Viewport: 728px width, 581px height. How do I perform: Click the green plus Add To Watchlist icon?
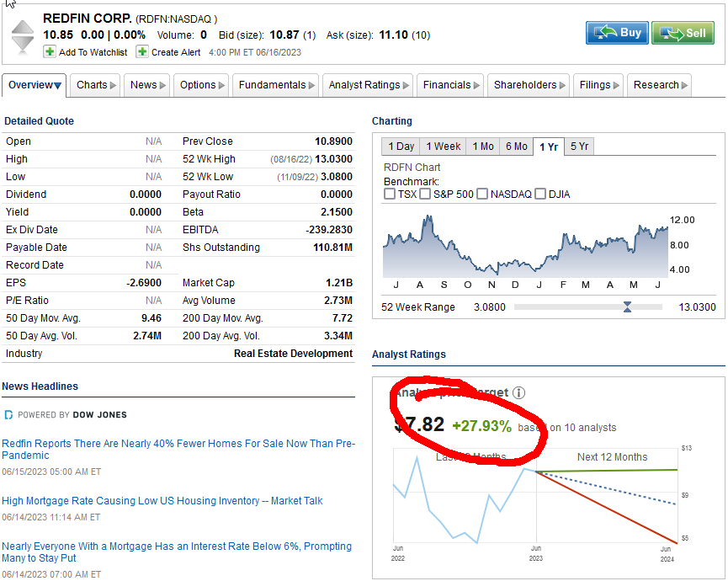[x=49, y=51]
